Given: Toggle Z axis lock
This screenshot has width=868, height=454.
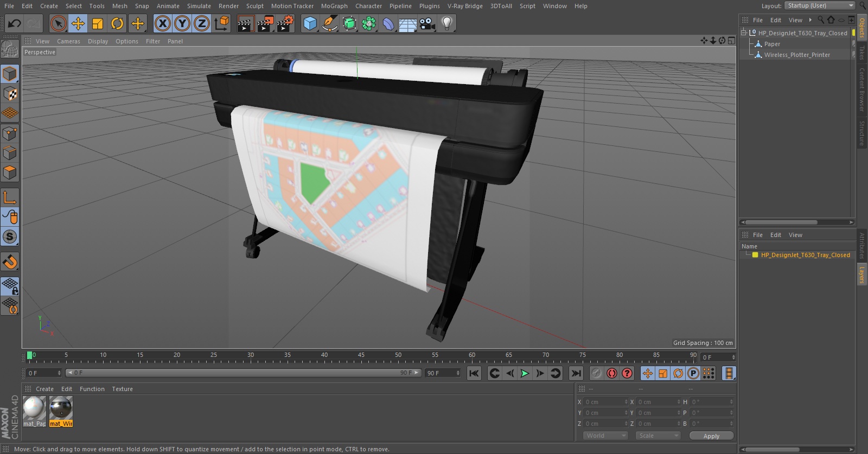Looking at the screenshot, I should [202, 23].
